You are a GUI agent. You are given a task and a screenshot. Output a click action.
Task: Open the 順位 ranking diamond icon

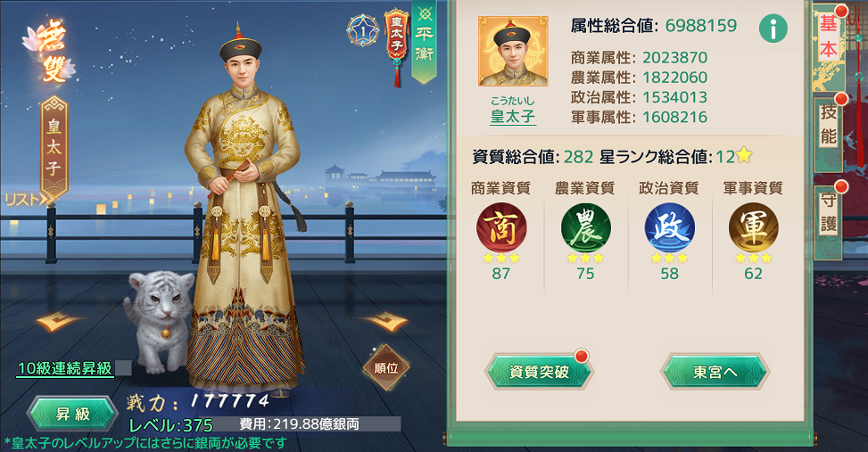(386, 367)
